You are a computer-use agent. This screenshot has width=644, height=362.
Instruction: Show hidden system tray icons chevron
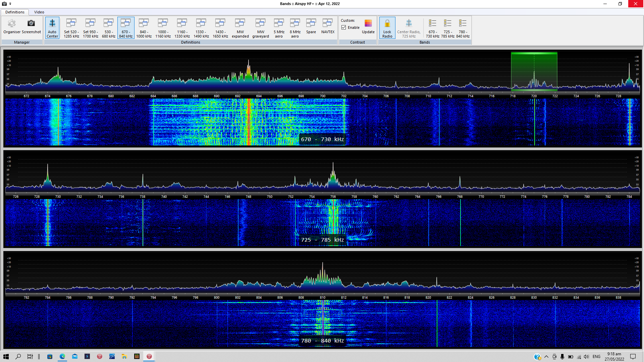(546, 357)
